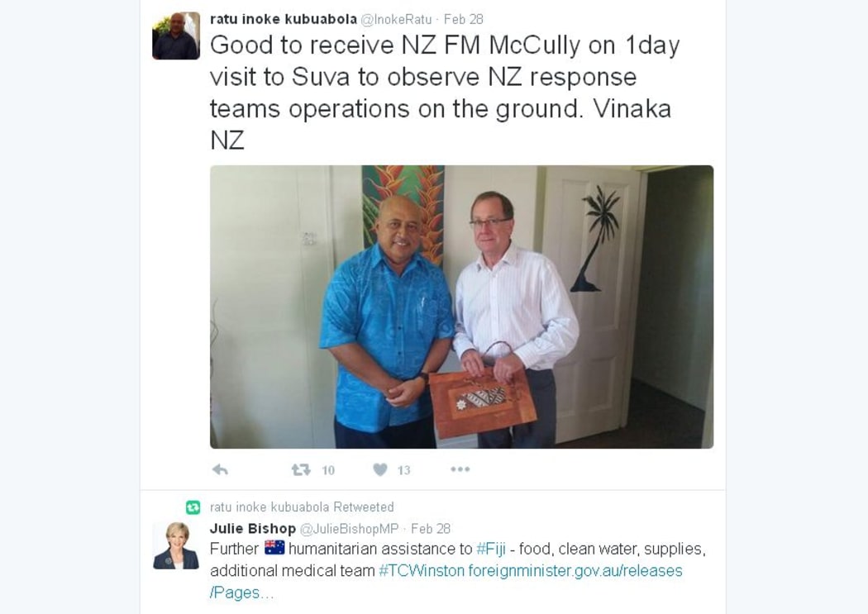Enlarge the photo of the two men
The image size is (868, 614).
(x=461, y=307)
